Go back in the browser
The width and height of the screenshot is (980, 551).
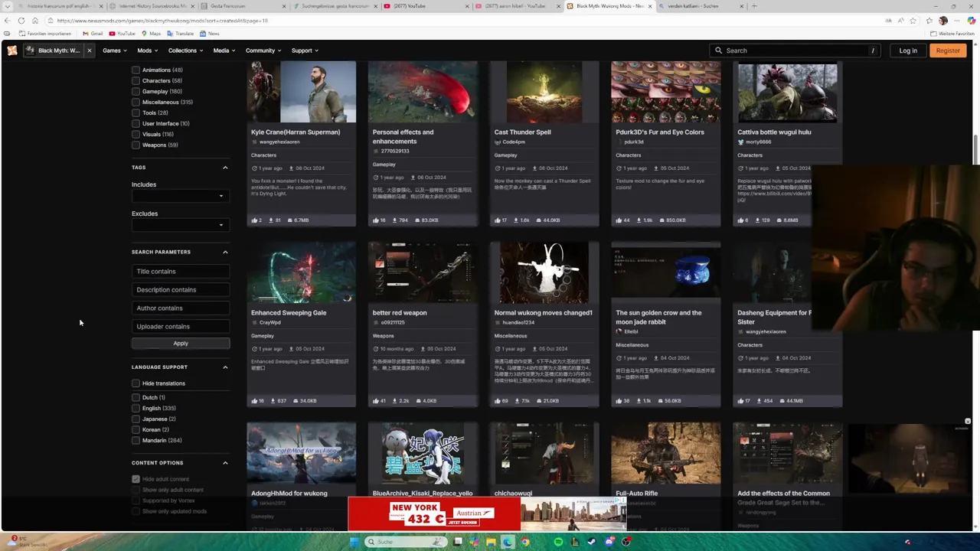[x=8, y=21]
